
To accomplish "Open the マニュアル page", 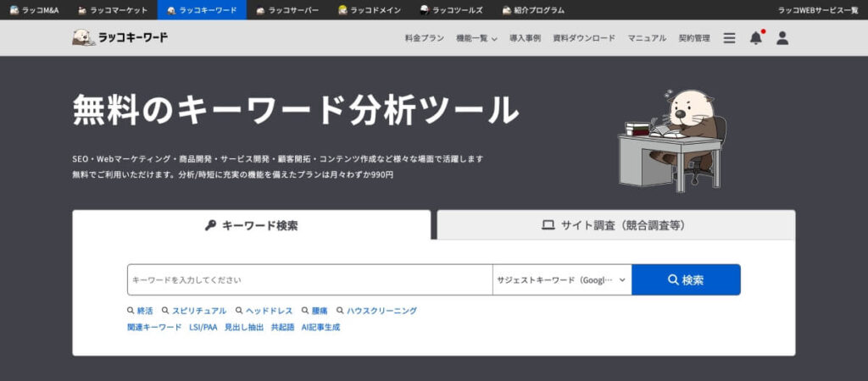I will point(647,38).
